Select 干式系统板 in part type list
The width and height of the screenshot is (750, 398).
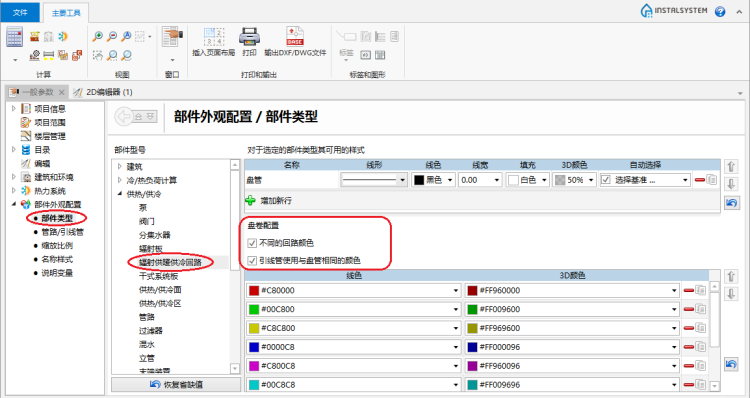(158, 276)
